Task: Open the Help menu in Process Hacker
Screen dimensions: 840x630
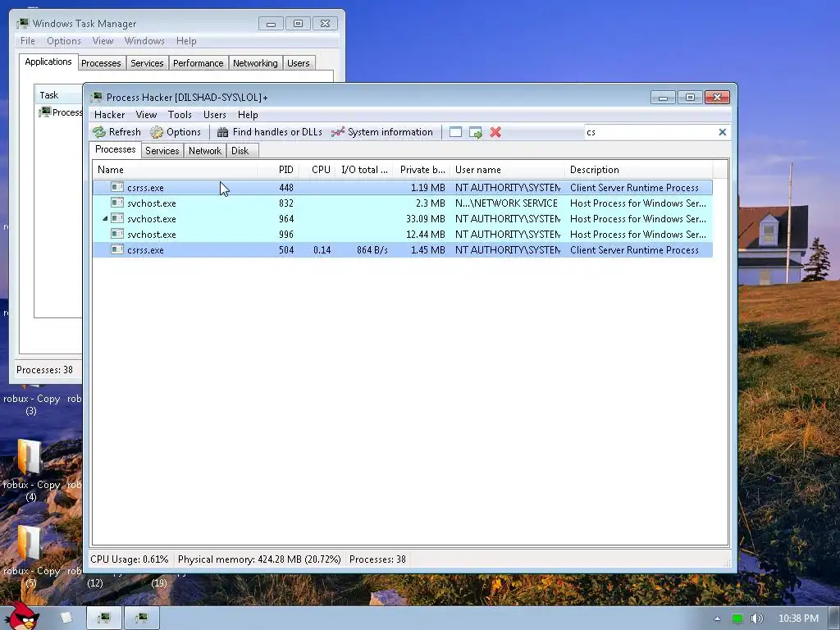Action: [x=248, y=115]
